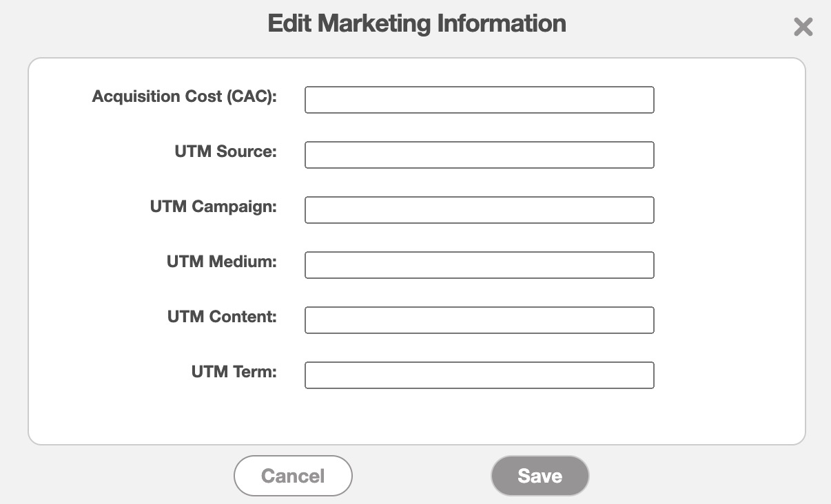831x504 pixels.
Task: Save the marketing information
Action: (540, 476)
